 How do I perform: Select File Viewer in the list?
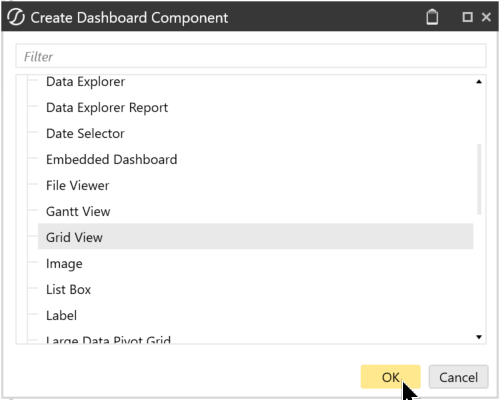(77, 186)
